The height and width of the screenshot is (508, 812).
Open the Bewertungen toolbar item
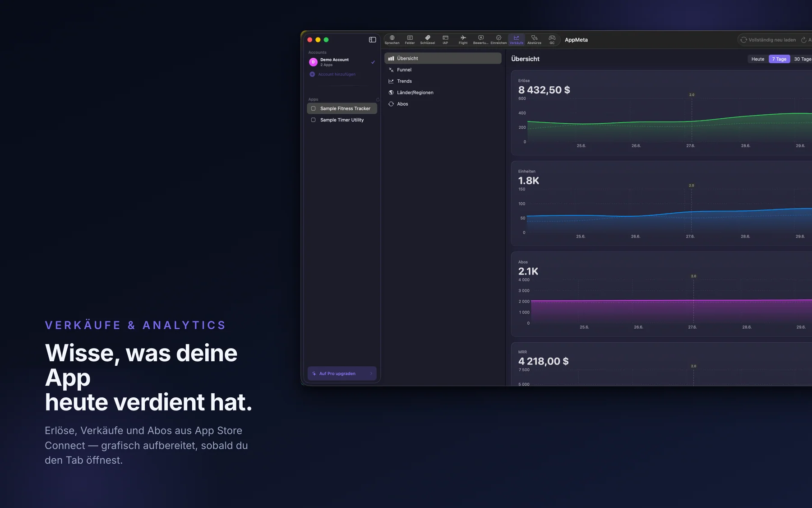coord(480,40)
